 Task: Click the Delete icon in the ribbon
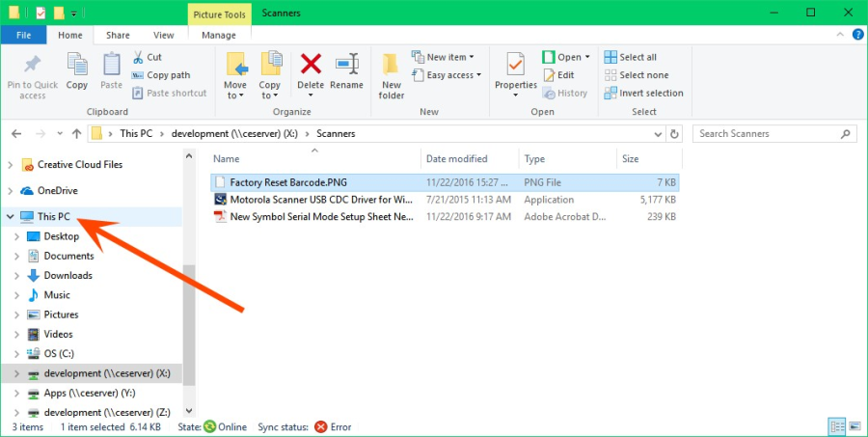[311, 69]
